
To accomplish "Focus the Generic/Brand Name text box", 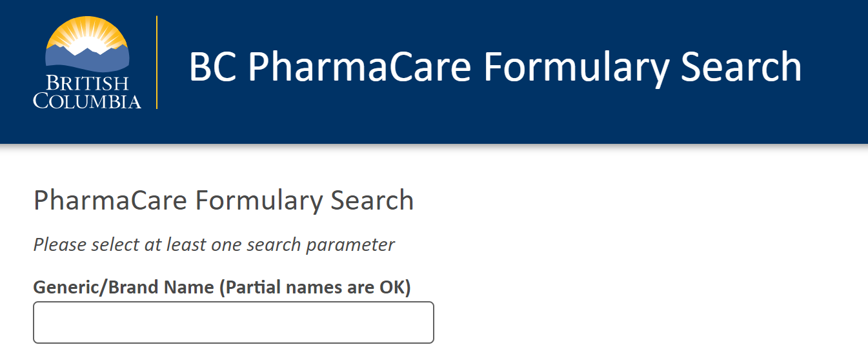I will [x=234, y=322].
